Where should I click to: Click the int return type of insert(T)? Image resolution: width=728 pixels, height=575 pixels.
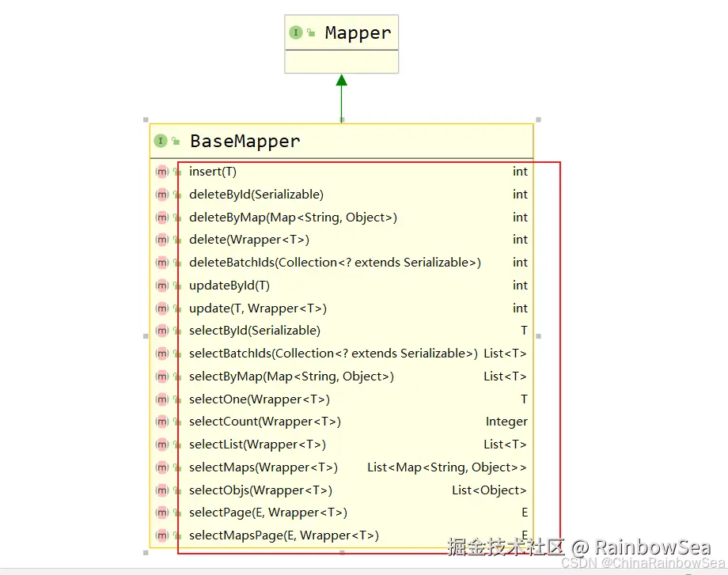tap(520, 172)
